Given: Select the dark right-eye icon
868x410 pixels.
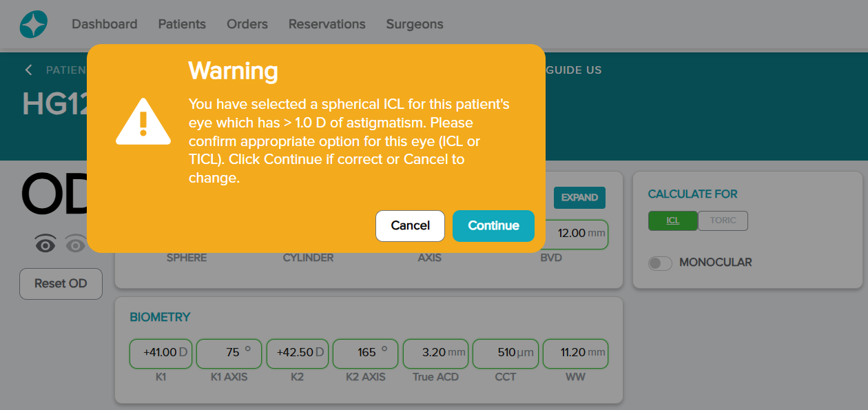Looking at the screenshot, I should click(45, 243).
